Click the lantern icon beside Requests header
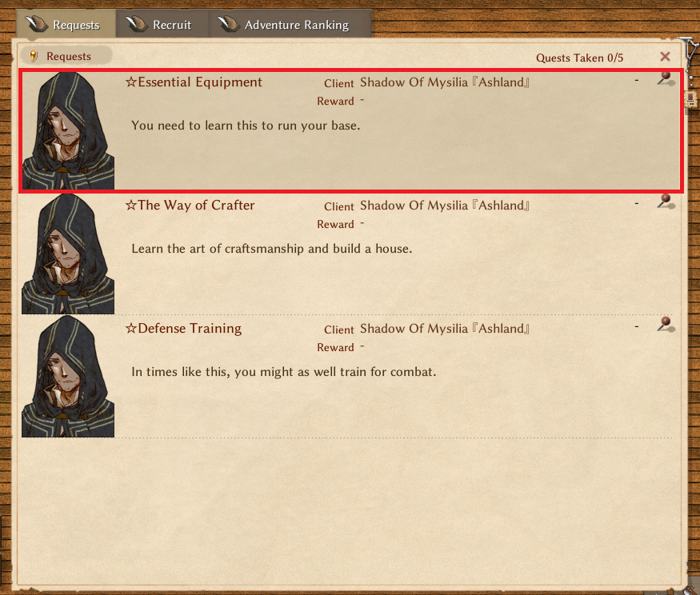Image resolution: width=700 pixels, height=595 pixels. (x=33, y=56)
